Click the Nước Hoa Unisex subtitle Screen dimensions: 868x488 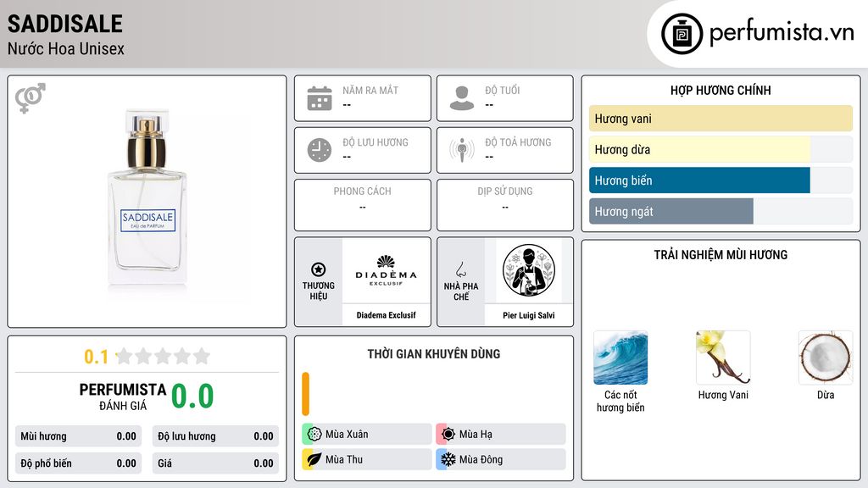pos(66,48)
